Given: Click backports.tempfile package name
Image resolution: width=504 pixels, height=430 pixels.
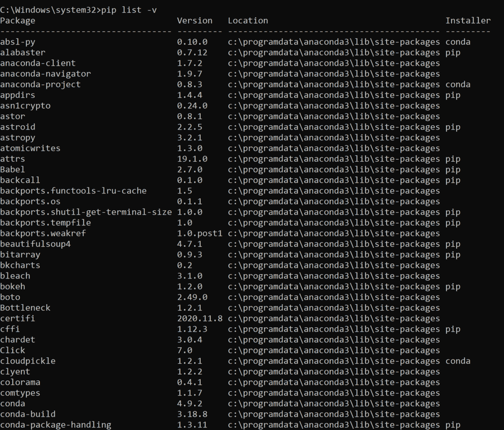Looking at the screenshot, I should pos(45,223).
